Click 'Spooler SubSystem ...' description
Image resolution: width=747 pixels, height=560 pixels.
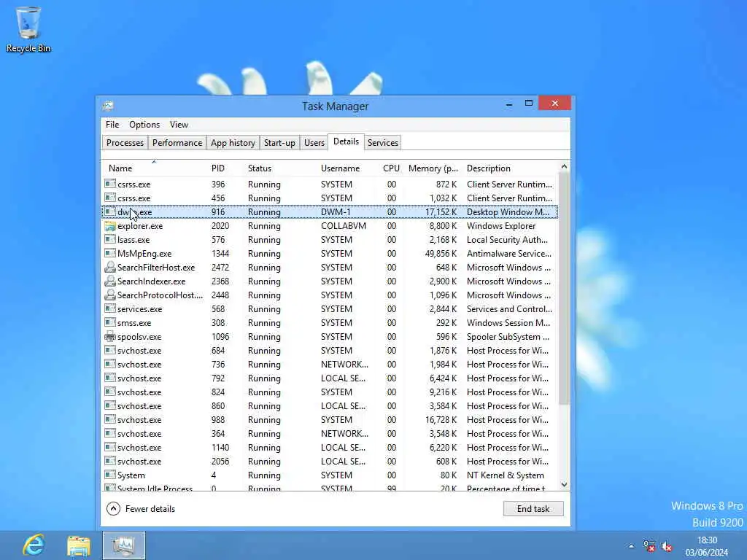(508, 337)
